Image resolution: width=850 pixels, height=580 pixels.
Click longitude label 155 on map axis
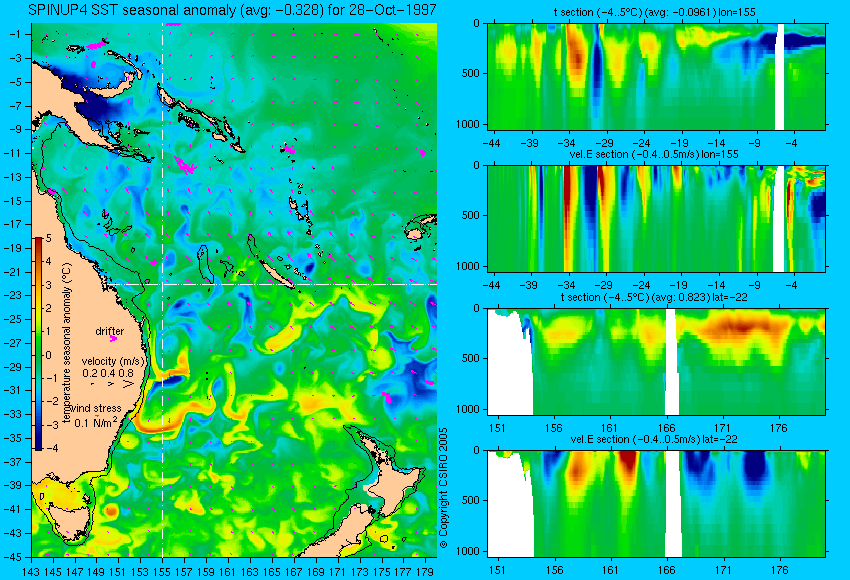(162, 571)
